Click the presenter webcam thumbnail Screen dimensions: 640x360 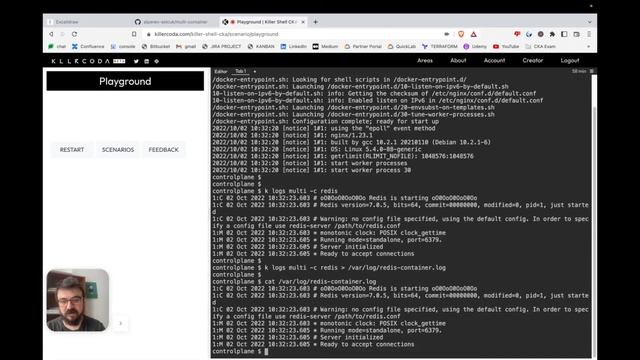click(78, 300)
